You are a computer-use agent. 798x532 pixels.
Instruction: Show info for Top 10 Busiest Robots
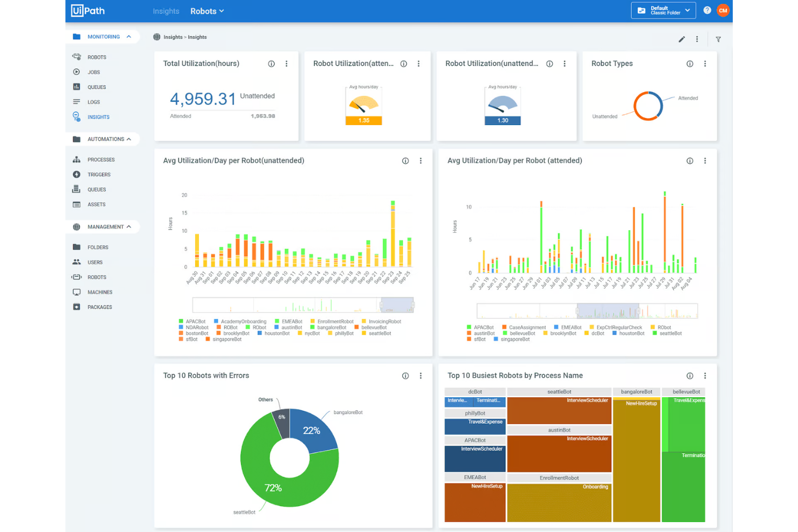[x=690, y=376]
